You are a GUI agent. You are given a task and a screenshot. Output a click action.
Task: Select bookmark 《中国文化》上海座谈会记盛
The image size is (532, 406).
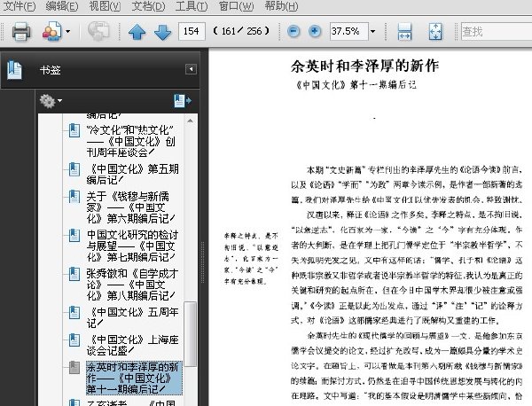(x=132, y=345)
